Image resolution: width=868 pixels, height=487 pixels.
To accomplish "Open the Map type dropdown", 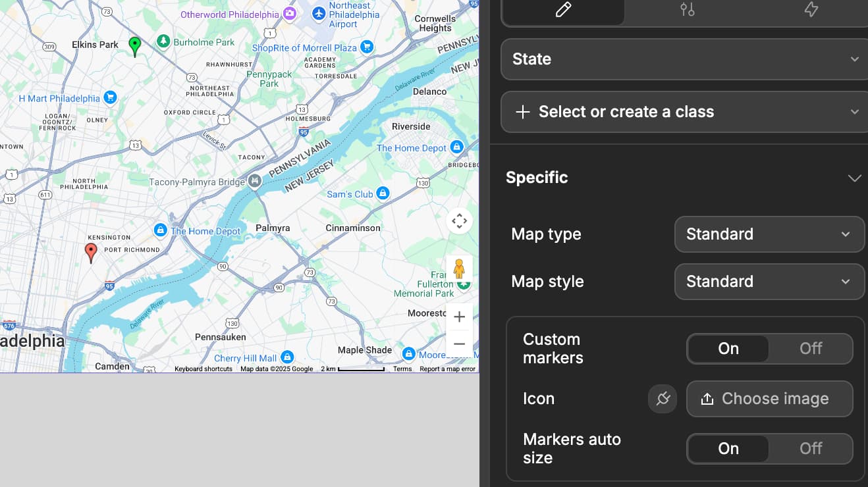I will pos(769,234).
